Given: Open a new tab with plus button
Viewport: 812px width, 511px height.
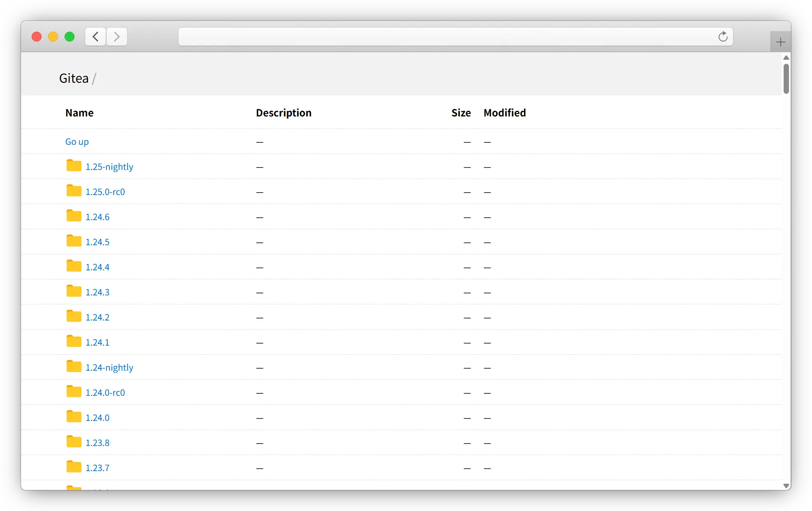Looking at the screenshot, I should (x=780, y=42).
